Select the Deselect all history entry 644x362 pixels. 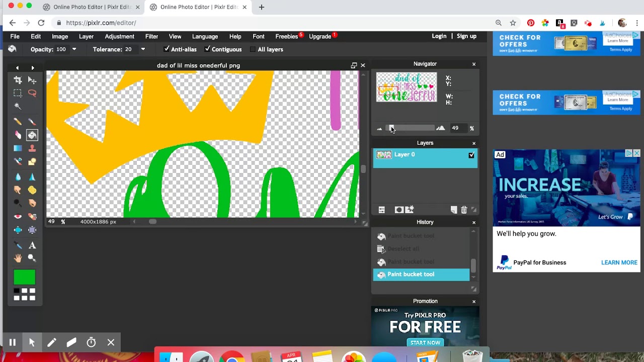(421, 249)
